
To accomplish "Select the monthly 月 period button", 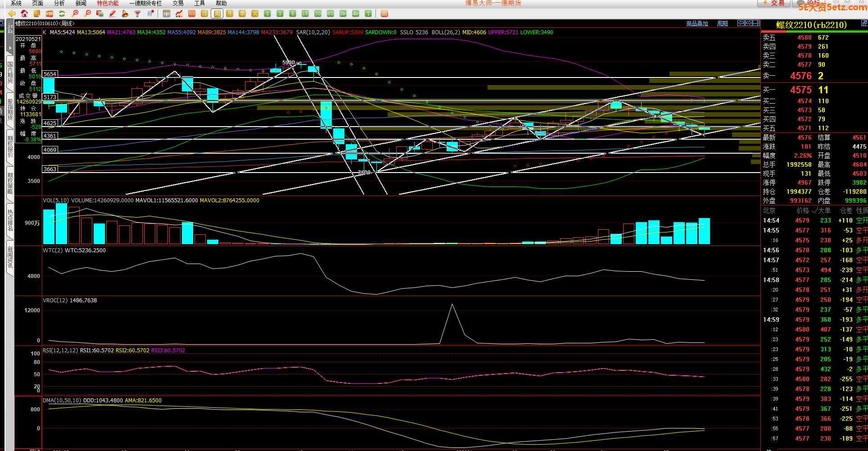I will [230, 14].
